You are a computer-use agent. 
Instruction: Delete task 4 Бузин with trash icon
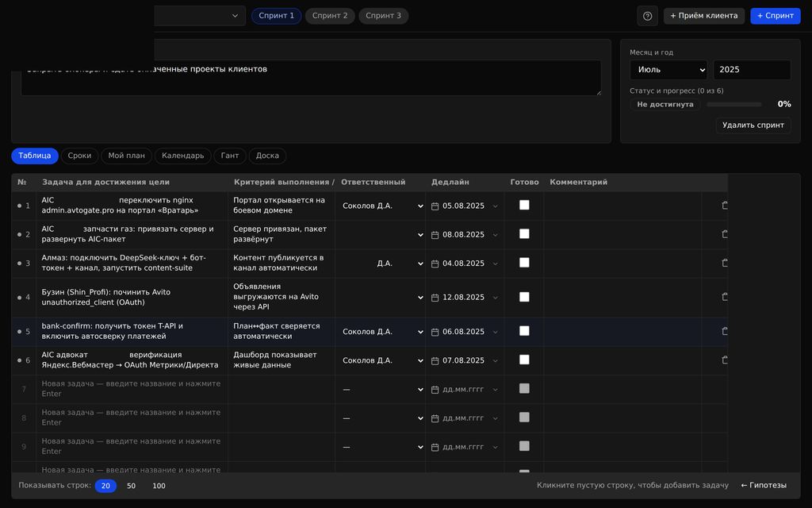725,297
